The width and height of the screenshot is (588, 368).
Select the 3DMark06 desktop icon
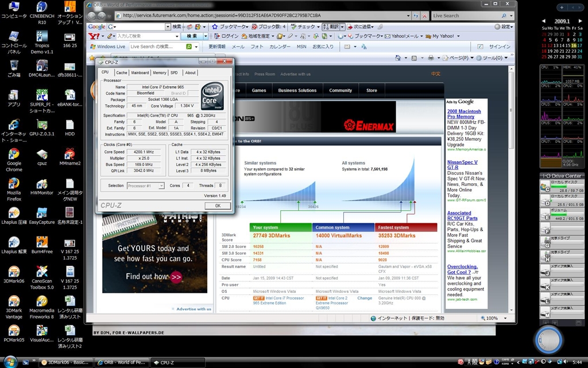(x=14, y=274)
